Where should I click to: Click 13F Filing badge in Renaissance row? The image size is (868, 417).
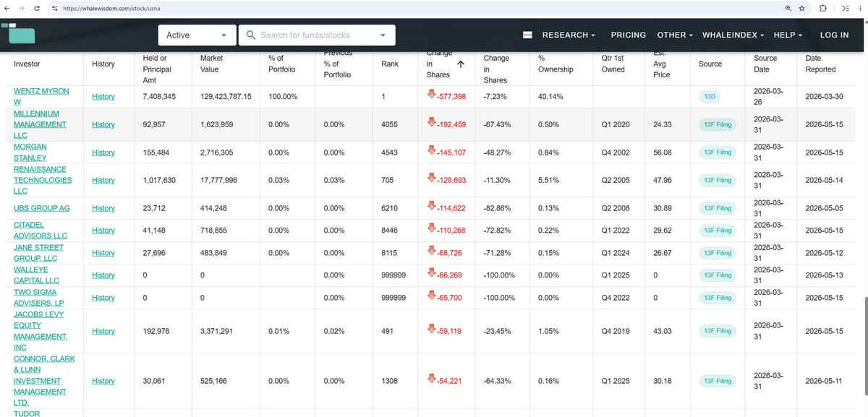[x=718, y=180]
